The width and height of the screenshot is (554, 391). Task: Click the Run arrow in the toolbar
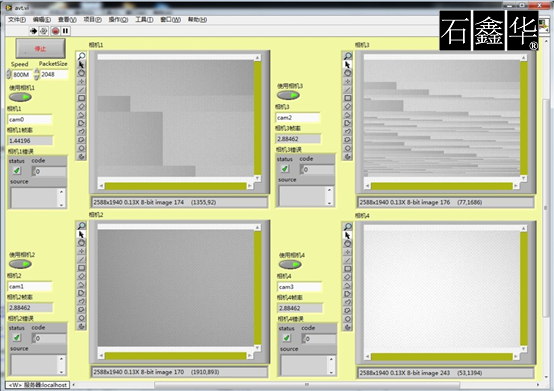tap(33, 31)
